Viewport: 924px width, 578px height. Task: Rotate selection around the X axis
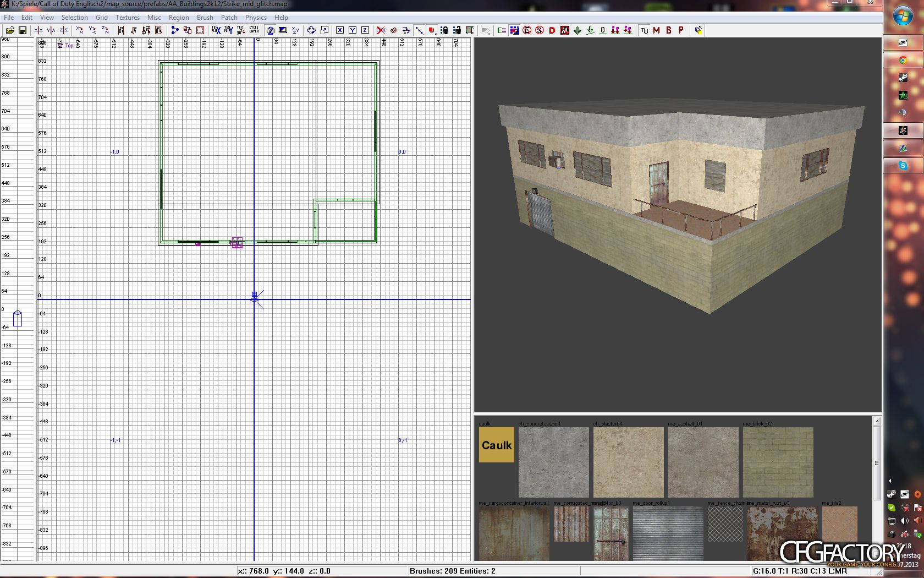[x=80, y=30]
